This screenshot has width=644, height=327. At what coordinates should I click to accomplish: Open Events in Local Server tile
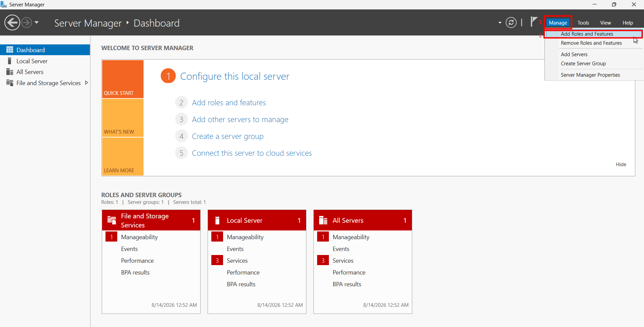(x=235, y=249)
